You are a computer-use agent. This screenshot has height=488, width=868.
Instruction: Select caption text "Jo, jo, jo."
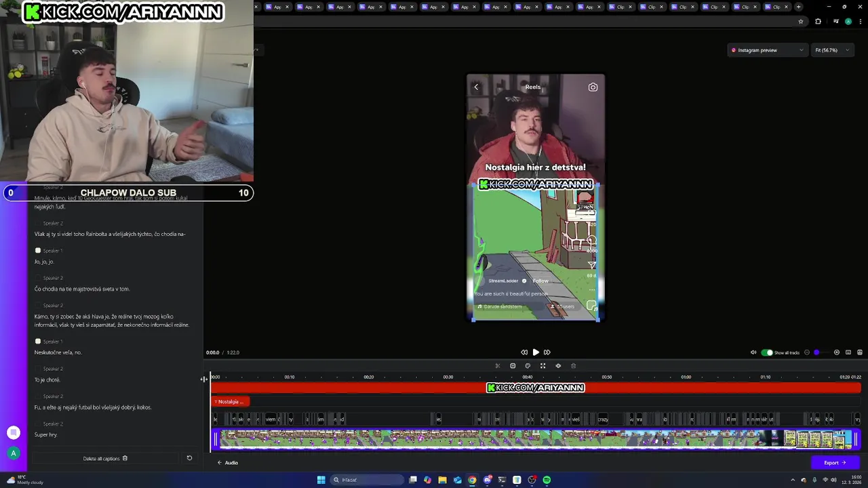click(44, 262)
